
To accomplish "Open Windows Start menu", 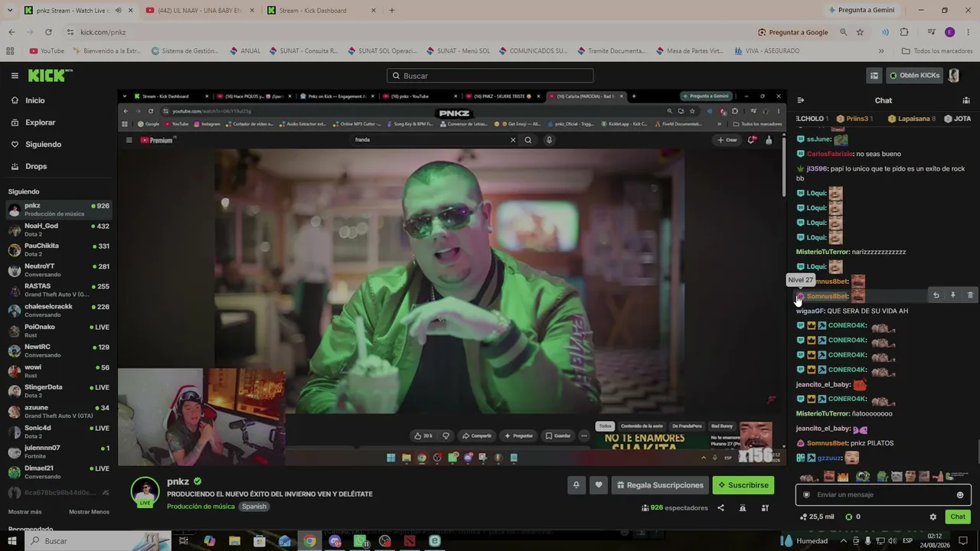I will click(x=11, y=541).
